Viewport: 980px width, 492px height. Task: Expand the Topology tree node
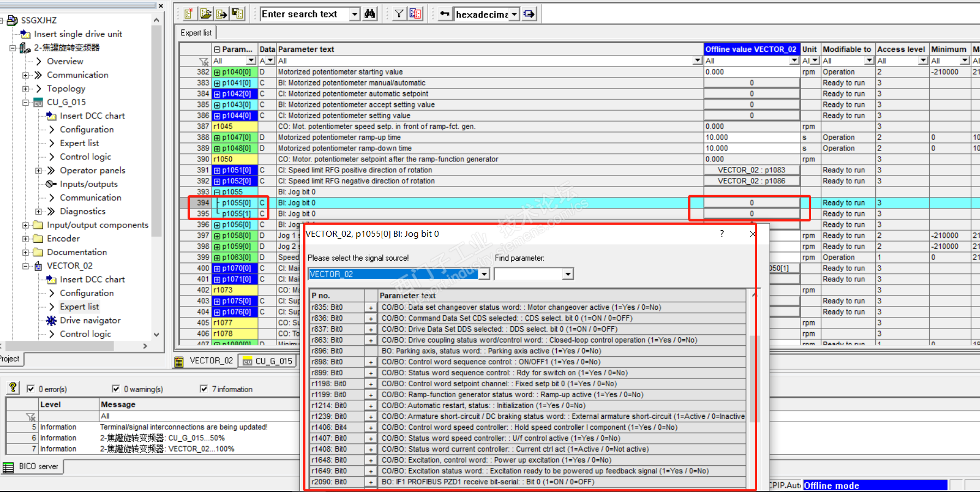(26, 88)
